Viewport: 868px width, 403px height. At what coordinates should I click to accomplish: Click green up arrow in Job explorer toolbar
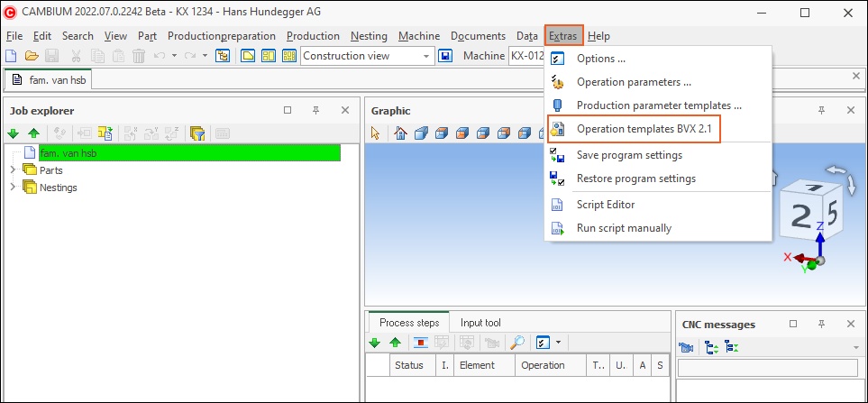point(33,133)
